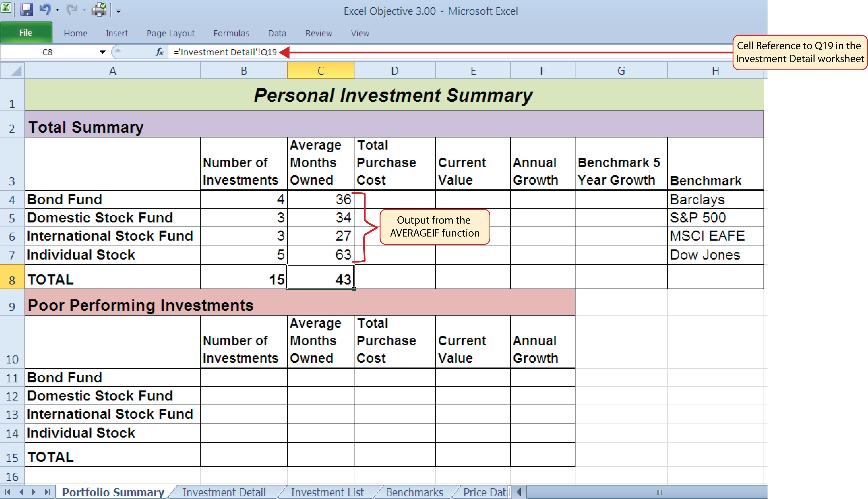The image size is (868, 499).
Task: Switch to the Insert ribbon tab
Action: tap(116, 33)
